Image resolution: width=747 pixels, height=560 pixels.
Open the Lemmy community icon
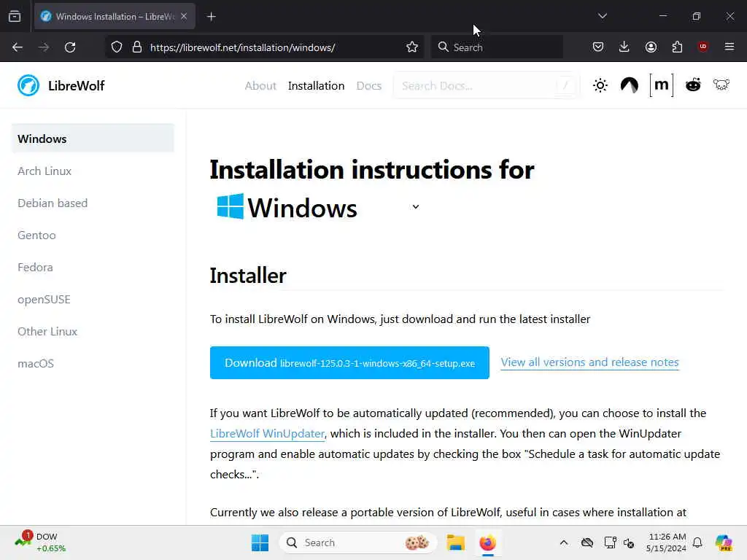[721, 85]
